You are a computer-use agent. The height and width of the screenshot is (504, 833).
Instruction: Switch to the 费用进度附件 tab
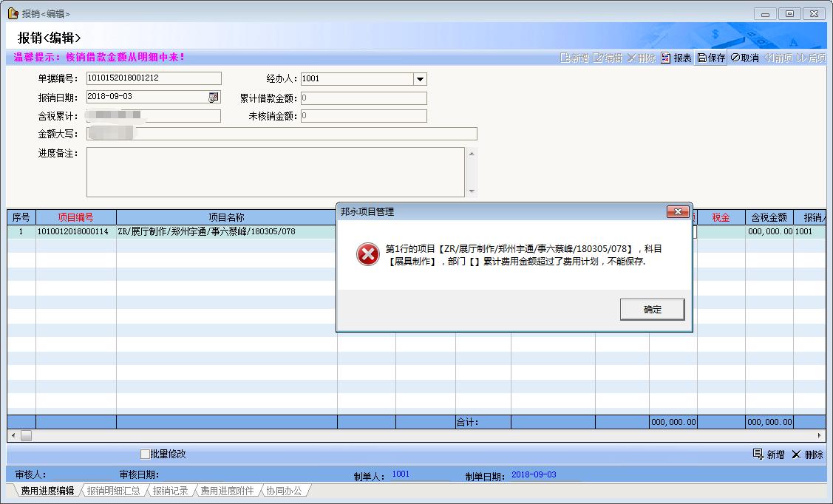[x=227, y=491]
